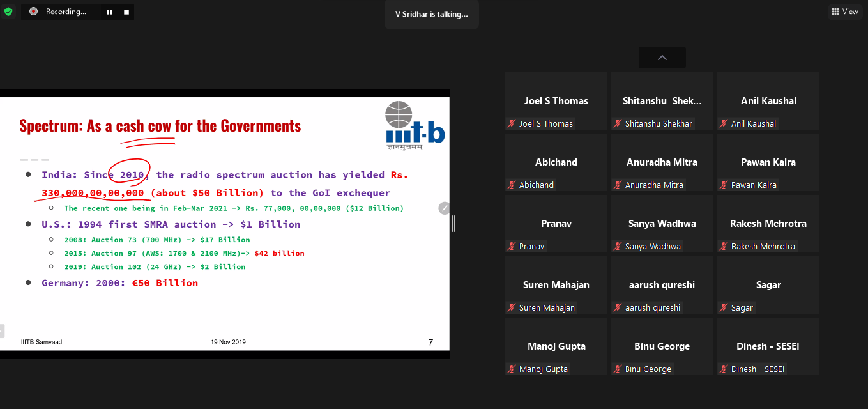Screen dimensions: 868x409
Task: Select aarush qureshi participant tile
Action: (662, 285)
